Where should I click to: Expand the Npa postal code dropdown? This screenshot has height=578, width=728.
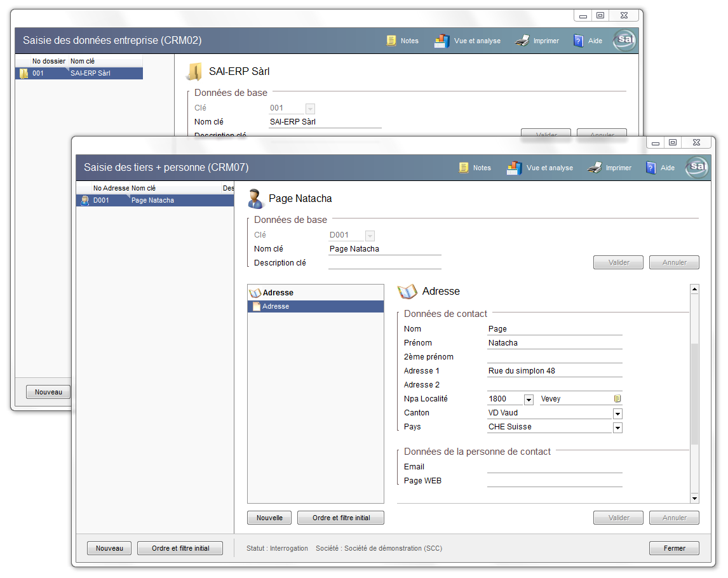[529, 400]
